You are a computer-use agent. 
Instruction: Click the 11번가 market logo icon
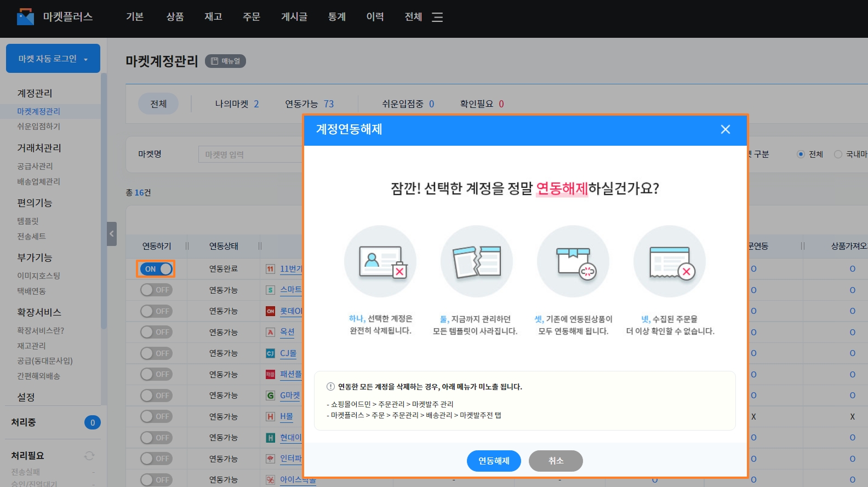270,269
